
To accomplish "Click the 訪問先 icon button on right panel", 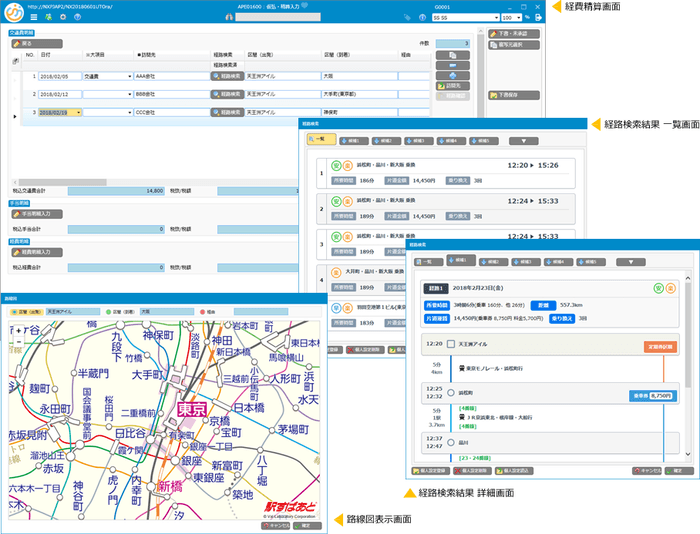I will tap(453, 86).
